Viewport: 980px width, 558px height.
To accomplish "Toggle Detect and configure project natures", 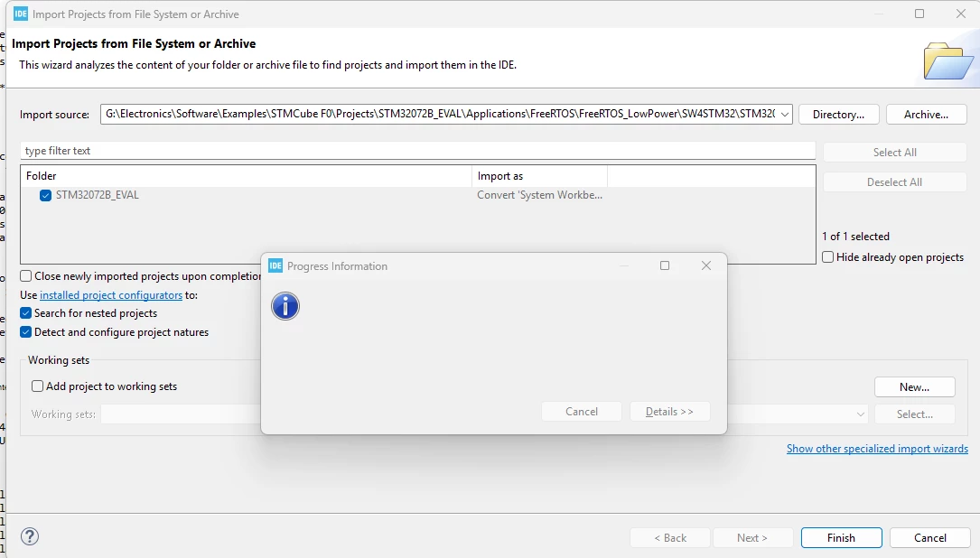I will pyautogui.click(x=25, y=331).
